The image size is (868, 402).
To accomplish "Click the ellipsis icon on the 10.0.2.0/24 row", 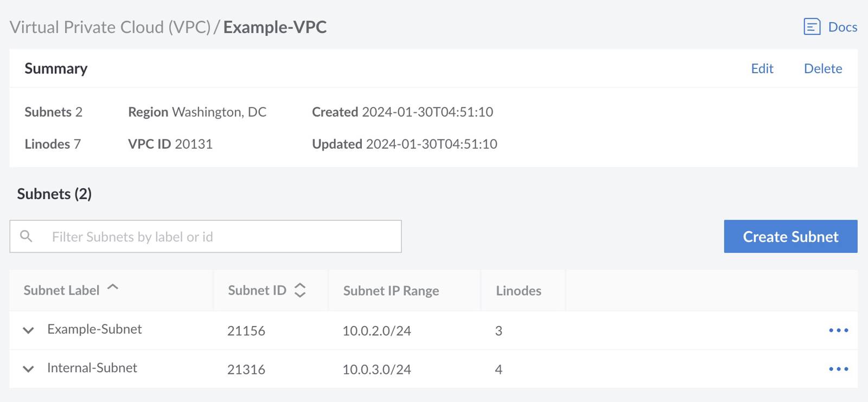I will tap(838, 330).
